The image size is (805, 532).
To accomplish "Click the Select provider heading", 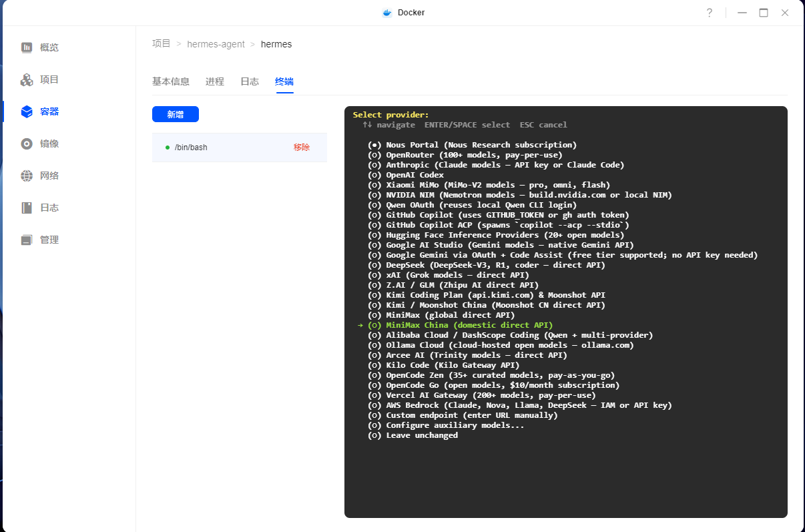I will pos(391,115).
